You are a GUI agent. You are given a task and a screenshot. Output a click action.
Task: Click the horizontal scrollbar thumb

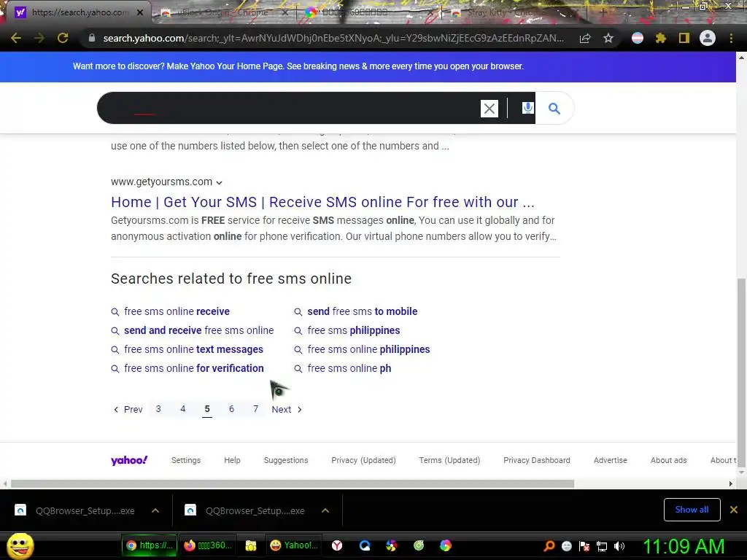[x=293, y=484]
